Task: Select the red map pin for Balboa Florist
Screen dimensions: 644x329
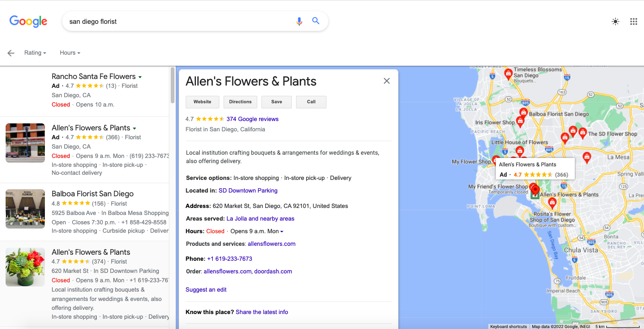Action: click(x=523, y=112)
